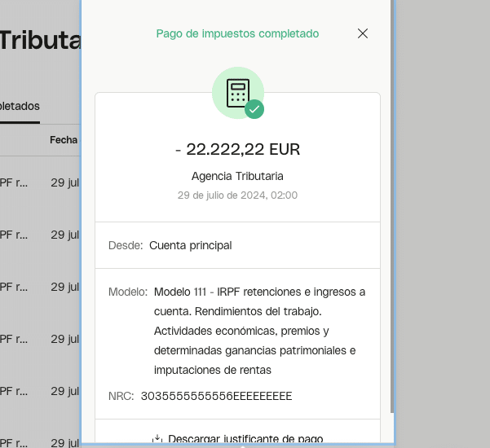Sort by the Fecha column header
Image resolution: width=490 pixels, height=448 pixels.
pos(64,140)
